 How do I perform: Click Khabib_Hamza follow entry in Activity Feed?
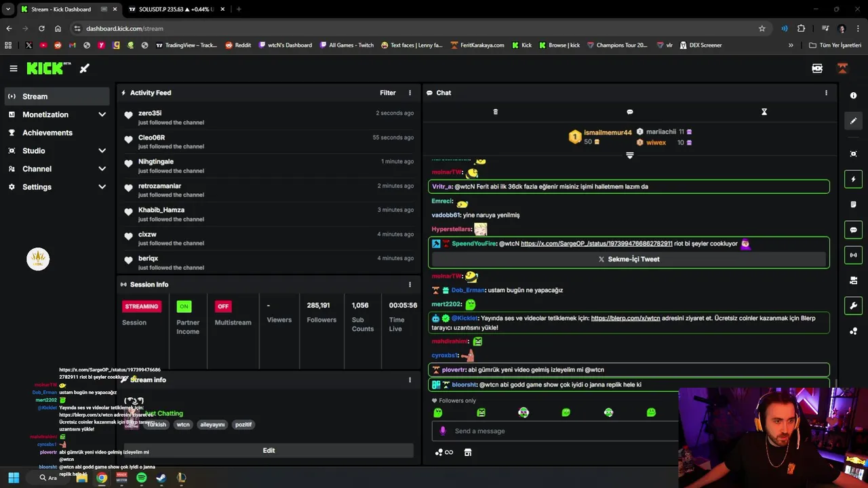[x=269, y=214]
